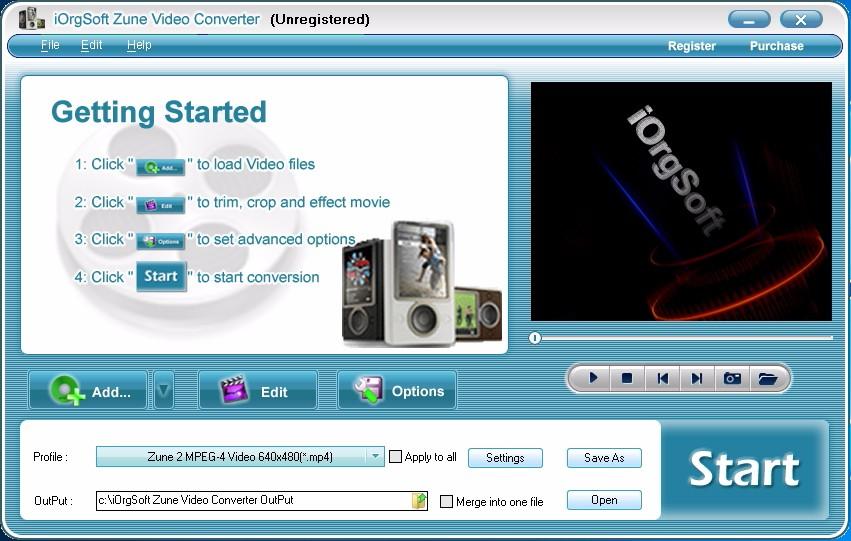Click Purchase in the top bar

[x=777, y=46]
